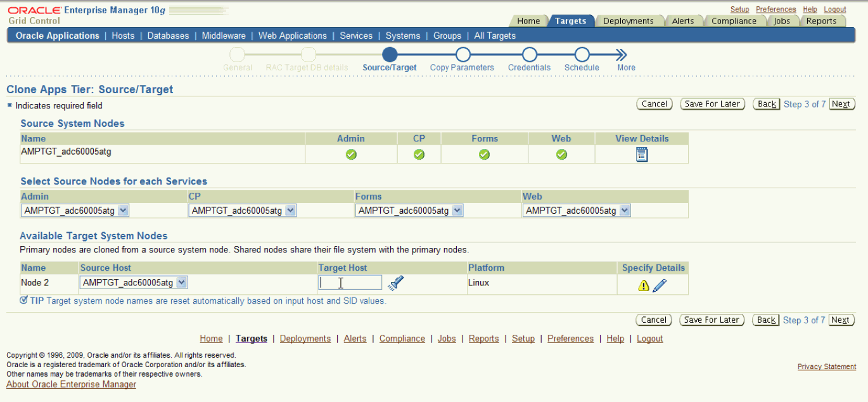
Task: Select Systems subtab
Action: pyautogui.click(x=403, y=36)
